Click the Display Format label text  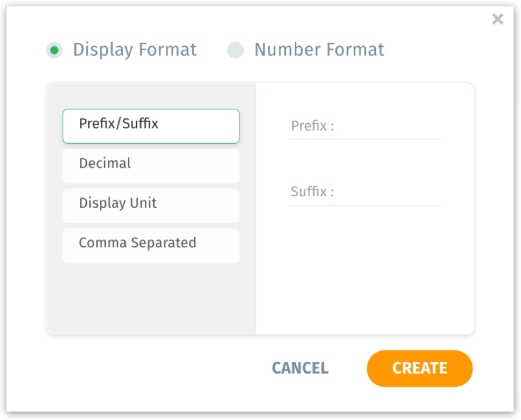click(x=135, y=50)
